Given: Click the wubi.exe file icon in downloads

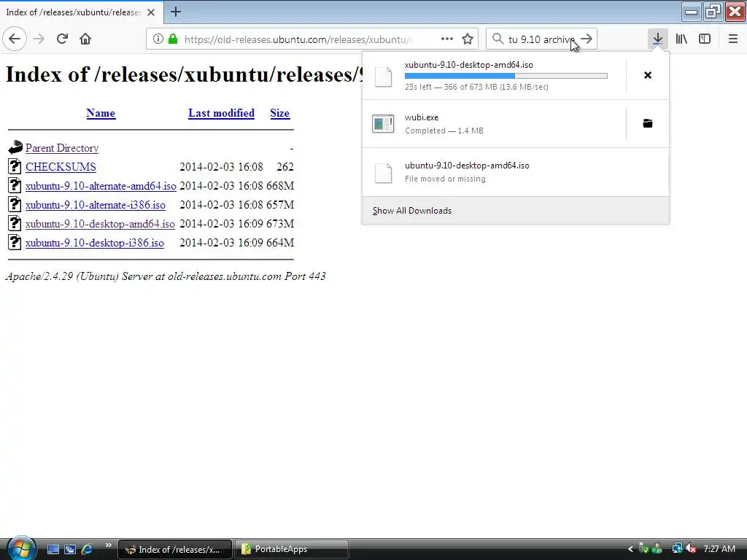Looking at the screenshot, I should point(383,124).
